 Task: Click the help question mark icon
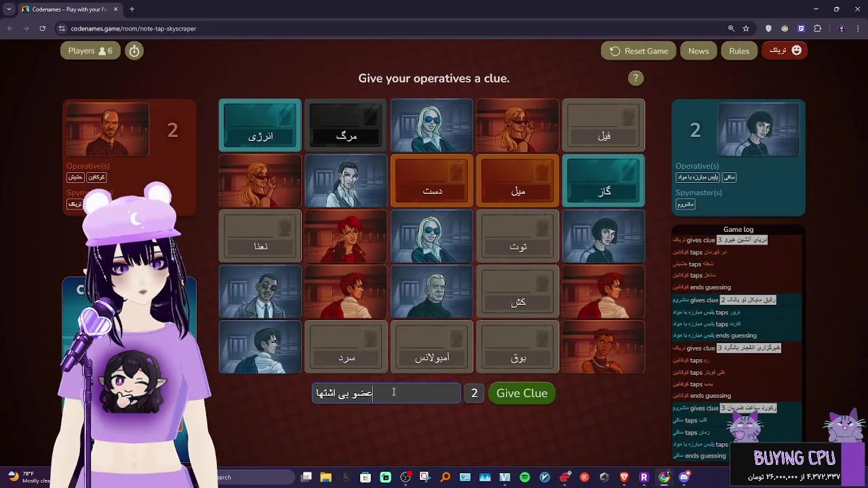point(635,78)
